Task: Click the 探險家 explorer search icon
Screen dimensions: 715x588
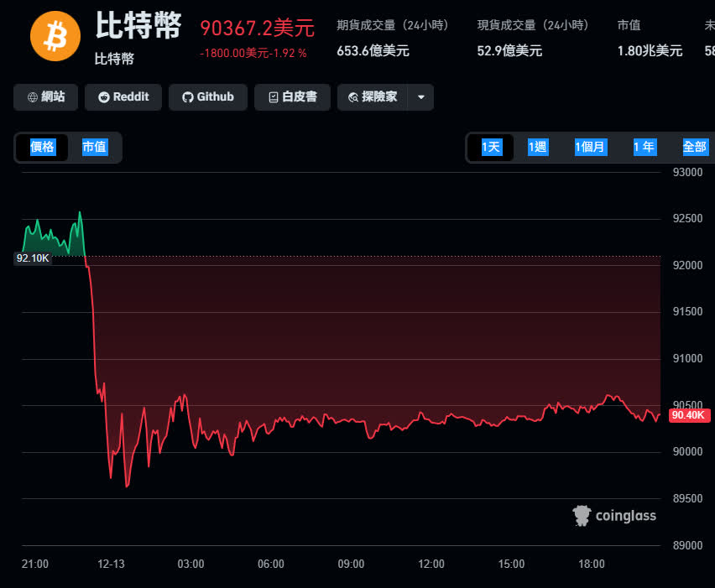Action: [353, 97]
